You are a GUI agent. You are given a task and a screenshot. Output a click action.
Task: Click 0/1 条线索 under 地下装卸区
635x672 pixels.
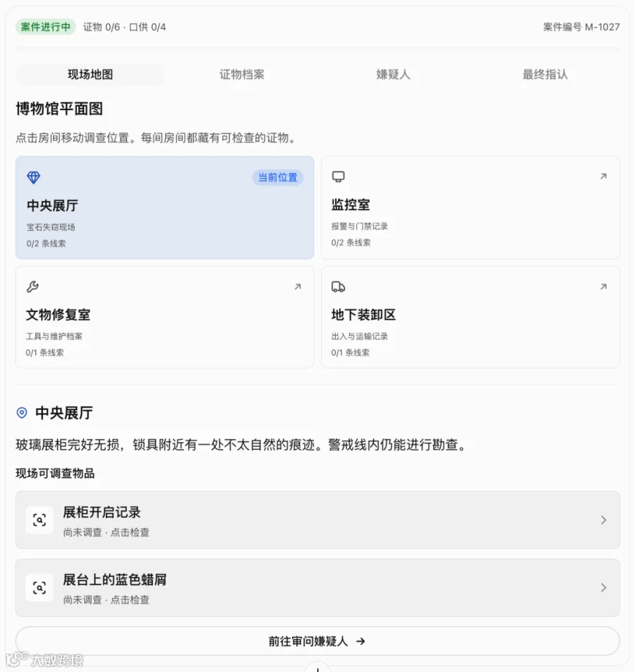(350, 353)
